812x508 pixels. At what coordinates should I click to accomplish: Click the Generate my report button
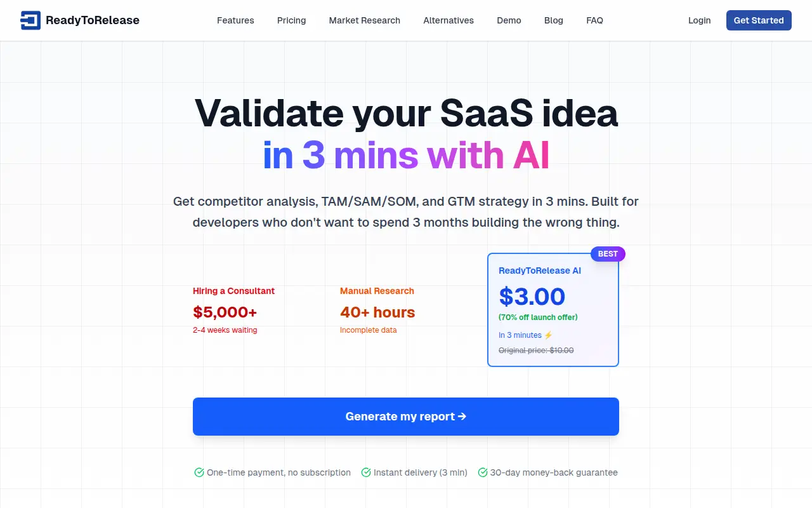point(406,417)
